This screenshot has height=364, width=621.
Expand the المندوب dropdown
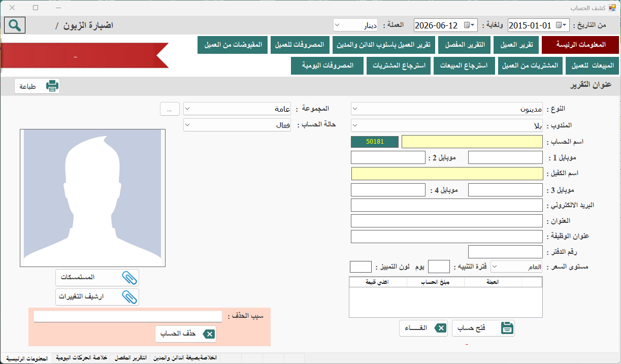point(355,125)
